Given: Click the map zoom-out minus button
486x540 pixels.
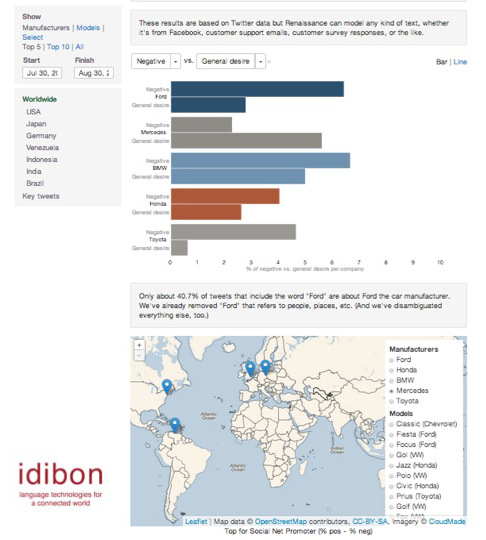Looking at the screenshot, I should pyautogui.click(x=139, y=355).
